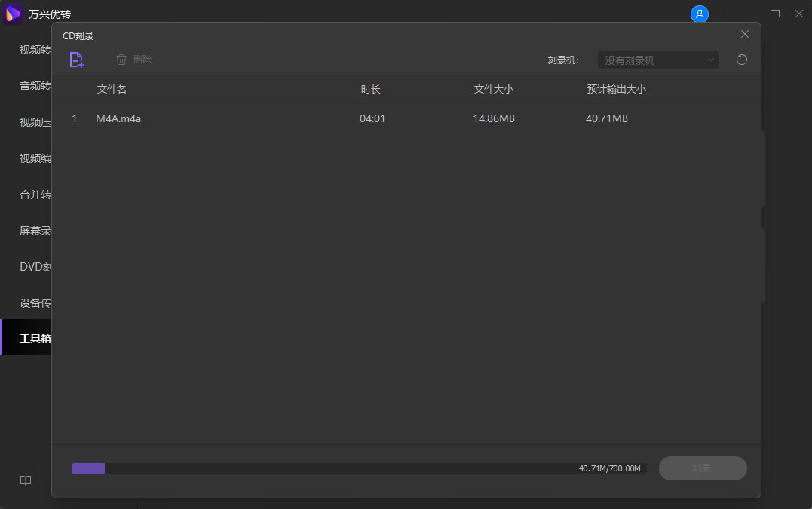This screenshot has height=509, width=812.
Task: Select the 视频转 sidebar tab
Action: 26,50
